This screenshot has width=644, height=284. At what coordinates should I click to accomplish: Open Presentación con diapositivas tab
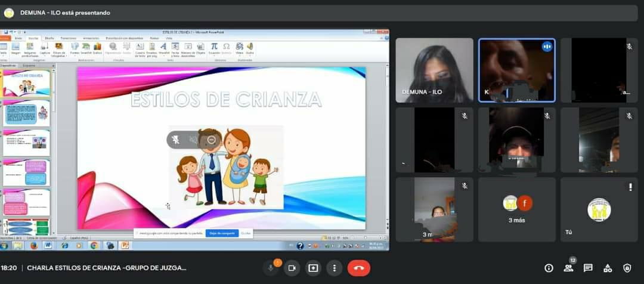[x=125, y=38]
